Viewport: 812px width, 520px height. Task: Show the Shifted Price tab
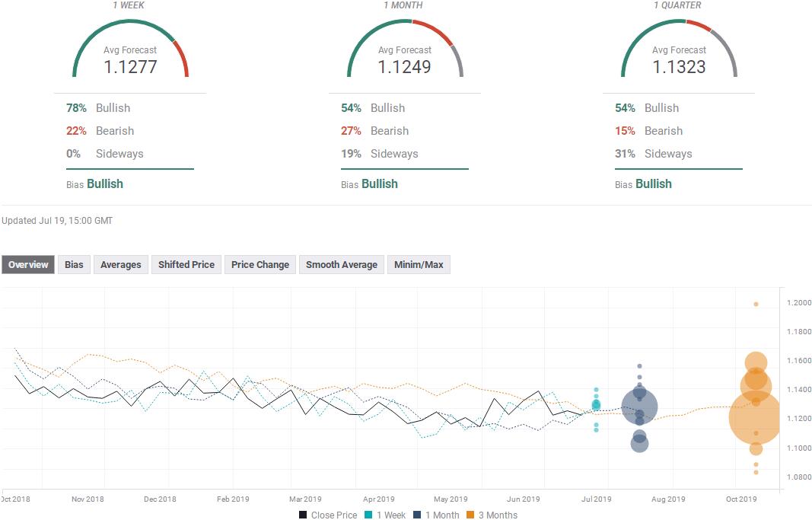[x=186, y=265]
